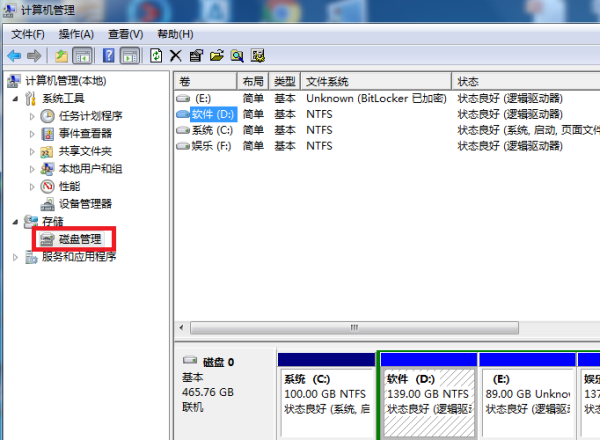600x440 pixels.
Task: Click the 性能 monitor icon
Action: [47, 186]
